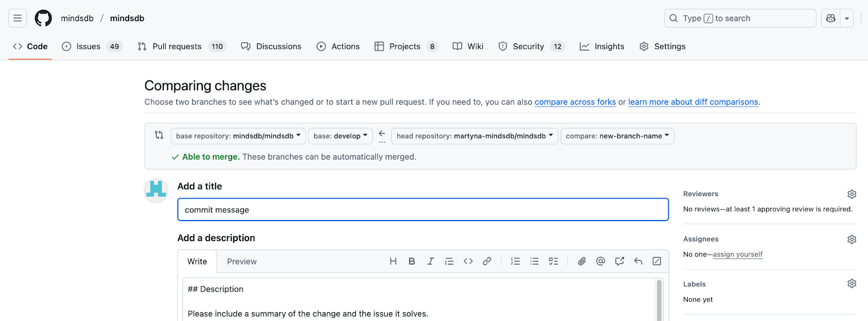Open the Assignees gear settings
Image resolution: width=868 pixels, height=321 pixels.
852,239
